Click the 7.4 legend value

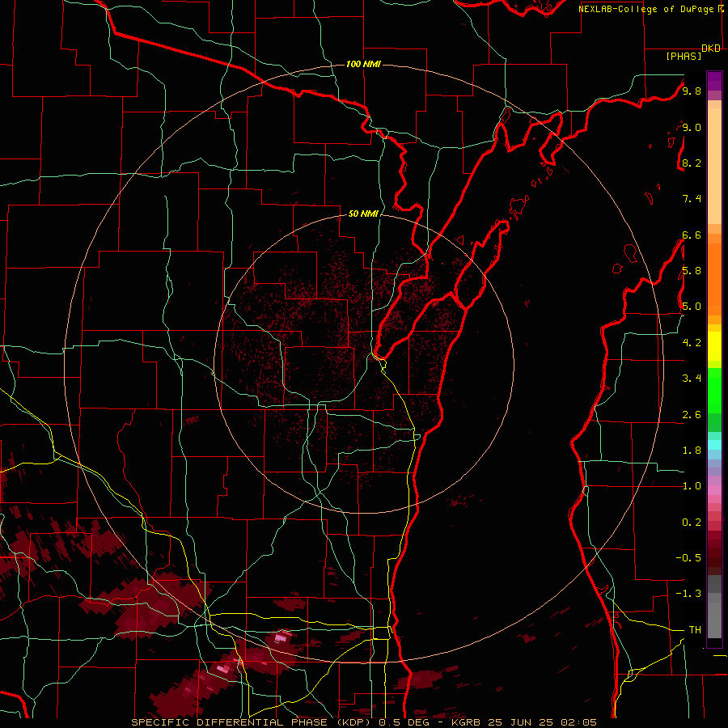point(692,199)
